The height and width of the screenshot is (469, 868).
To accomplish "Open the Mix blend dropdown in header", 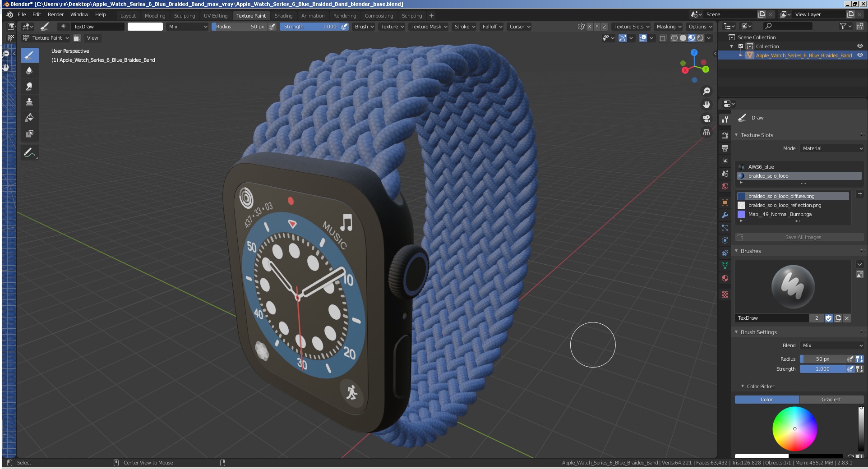I will tap(187, 27).
